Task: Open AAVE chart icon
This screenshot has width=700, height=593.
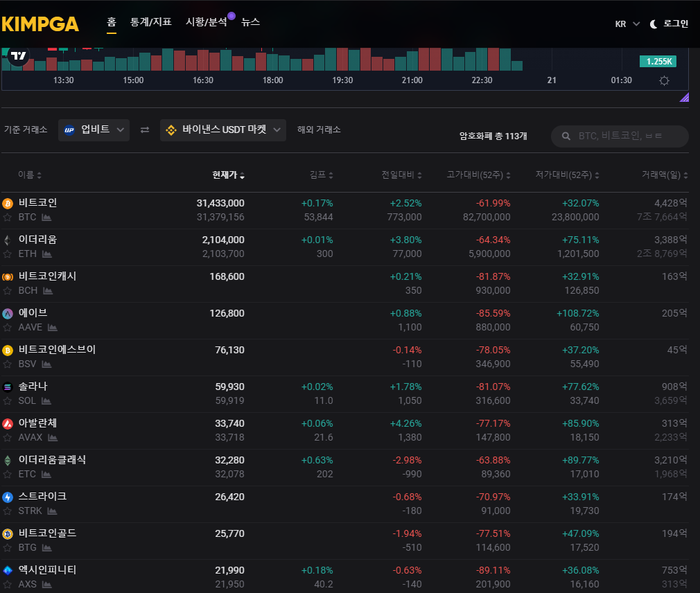Action: pyautogui.click(x=53, y=328)
